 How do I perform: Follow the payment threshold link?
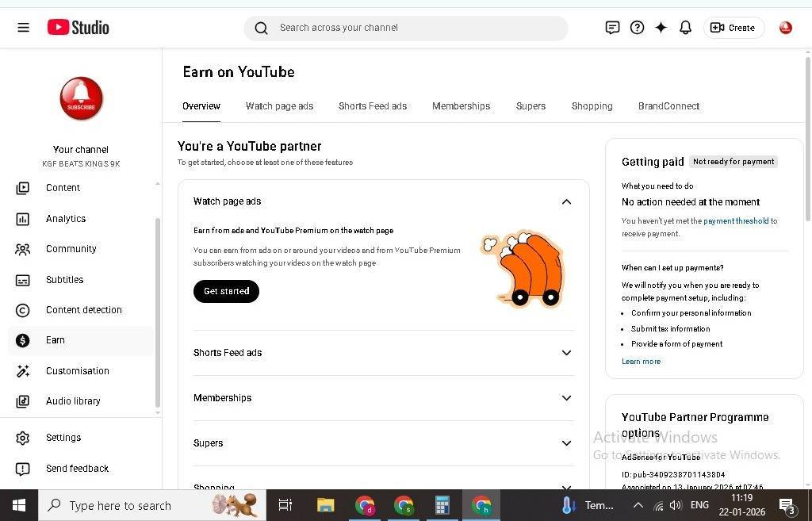[736, 221]
